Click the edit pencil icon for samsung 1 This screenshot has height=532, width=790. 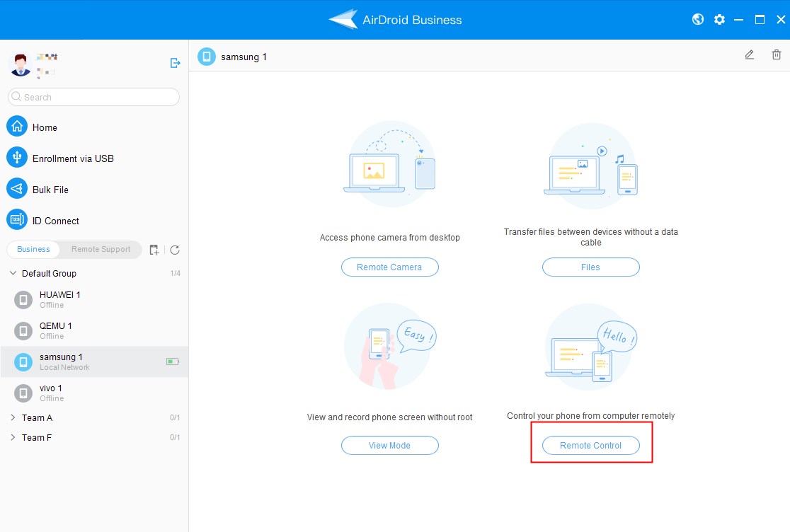[x=749, y=55]
